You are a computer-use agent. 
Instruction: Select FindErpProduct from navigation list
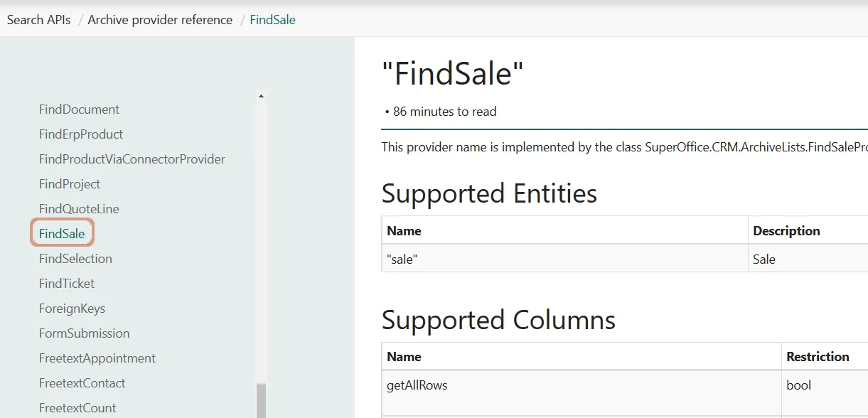81,134
